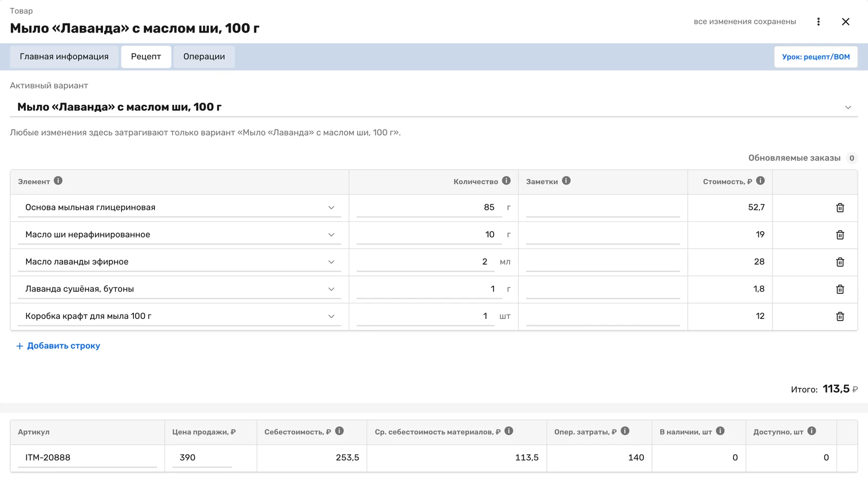868x487 pixels.
Task: Delete the Основа мыльная глицериновая row
Action: coord(840,208)
